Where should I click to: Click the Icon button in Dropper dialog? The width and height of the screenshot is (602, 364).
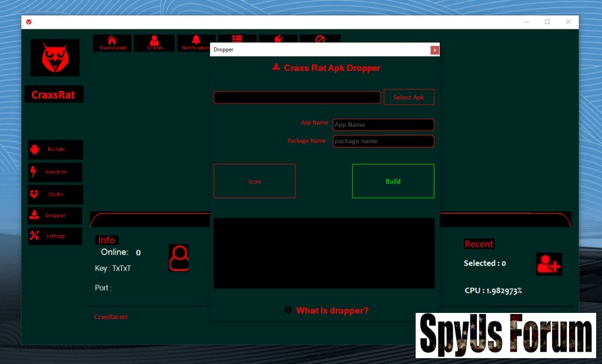[x=255, y=181]
